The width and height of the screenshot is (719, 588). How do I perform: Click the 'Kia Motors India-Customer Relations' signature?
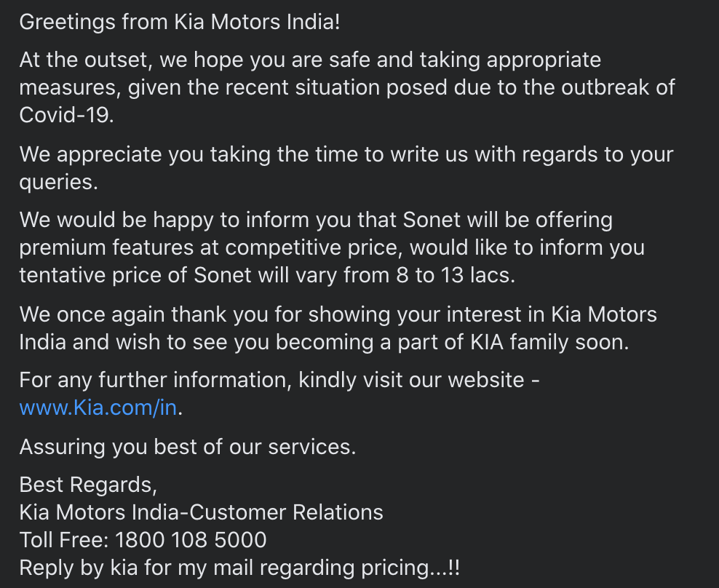[202, 512]
